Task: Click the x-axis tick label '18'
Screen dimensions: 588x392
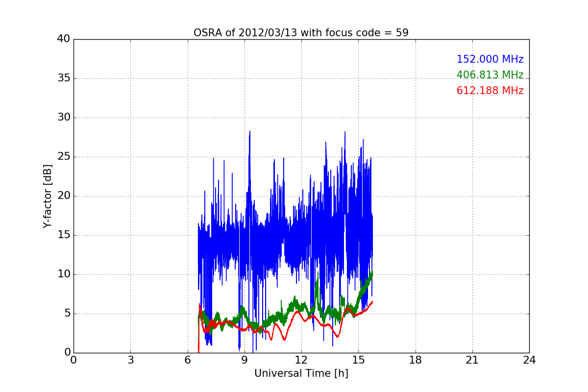Action: [x=415, y=360]
